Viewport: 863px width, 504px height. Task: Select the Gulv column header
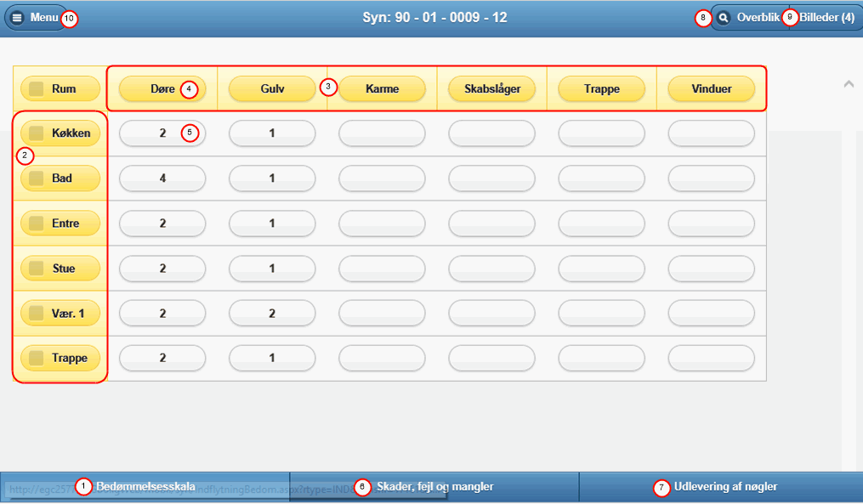coord(272,88)
